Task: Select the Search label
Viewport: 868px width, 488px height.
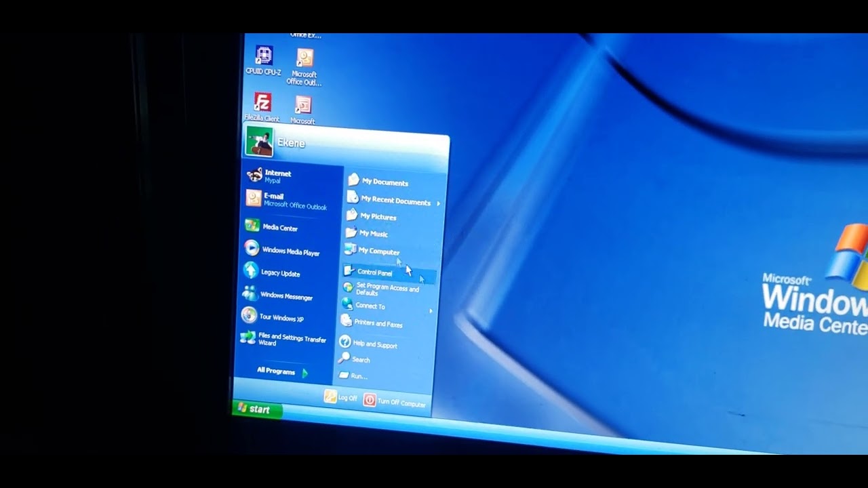Action: 361,360
